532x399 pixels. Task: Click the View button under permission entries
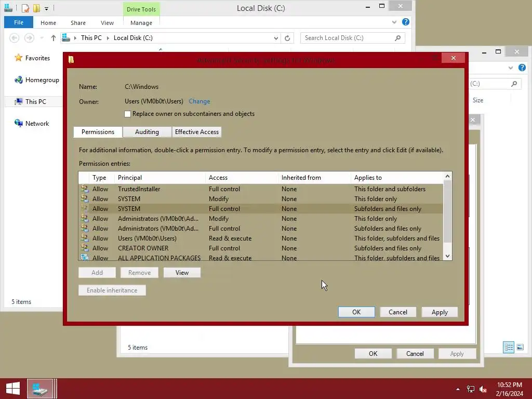pyautogui.click(x=182, y=272)
